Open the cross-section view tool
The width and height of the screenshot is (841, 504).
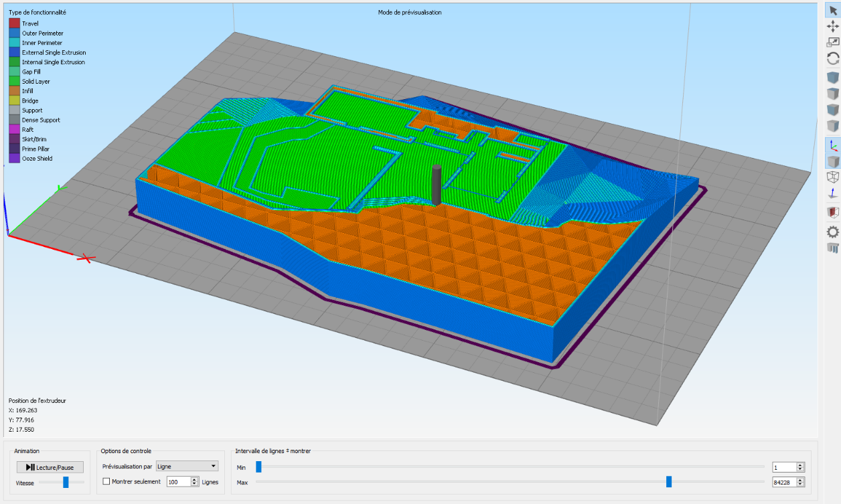tap(833, 213)
